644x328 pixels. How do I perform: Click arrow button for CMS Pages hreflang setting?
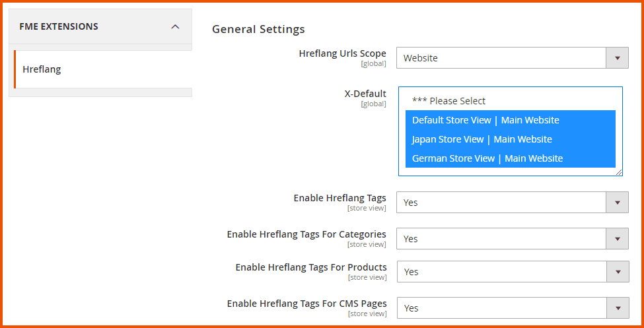click(617, 308)
